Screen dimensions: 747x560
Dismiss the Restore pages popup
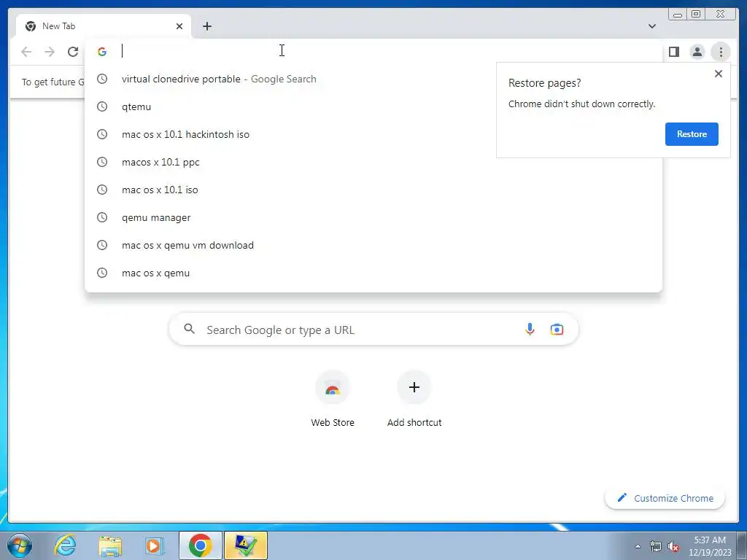pyautogui.click(x=718, y=74)
